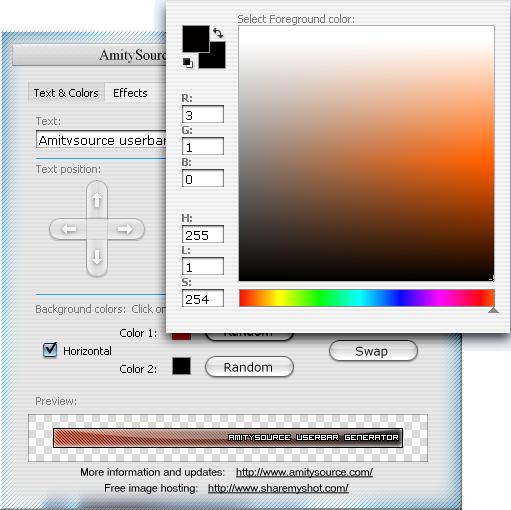This screenshot has width=511, height=510.
Task: Click inside the R value field
Action: (x=203, y=114)
